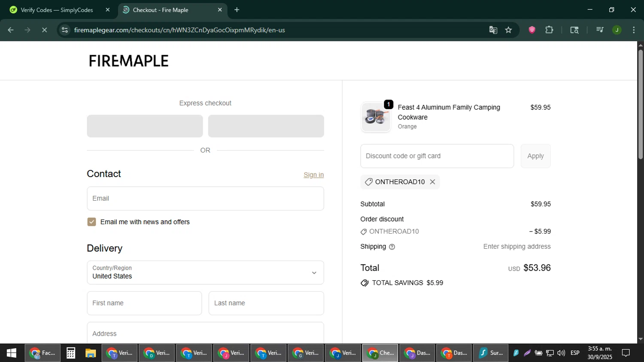This screenshot has height=362, width=644.
Task: Click the product name 'Feast 4 Aluminum Family Camping Cookware'
Action: 449,112
